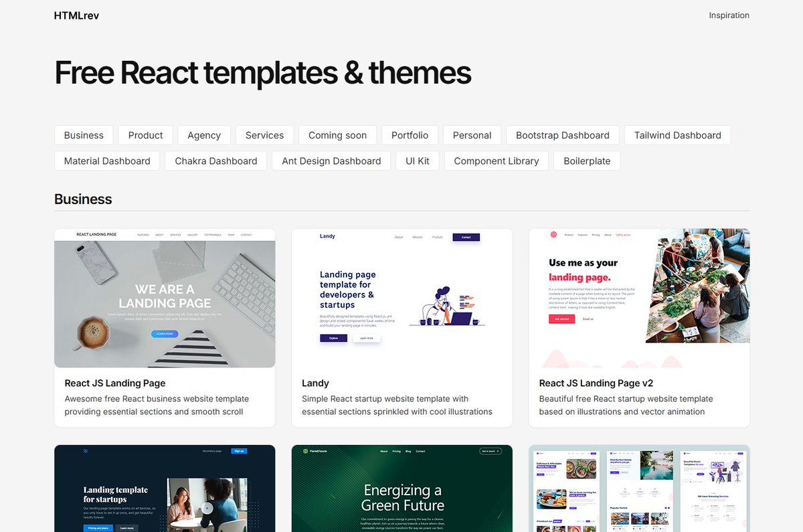Open the Ant Design Dashboard tag
The width and height of the screenshot is (803, 532).
point(331,161)
